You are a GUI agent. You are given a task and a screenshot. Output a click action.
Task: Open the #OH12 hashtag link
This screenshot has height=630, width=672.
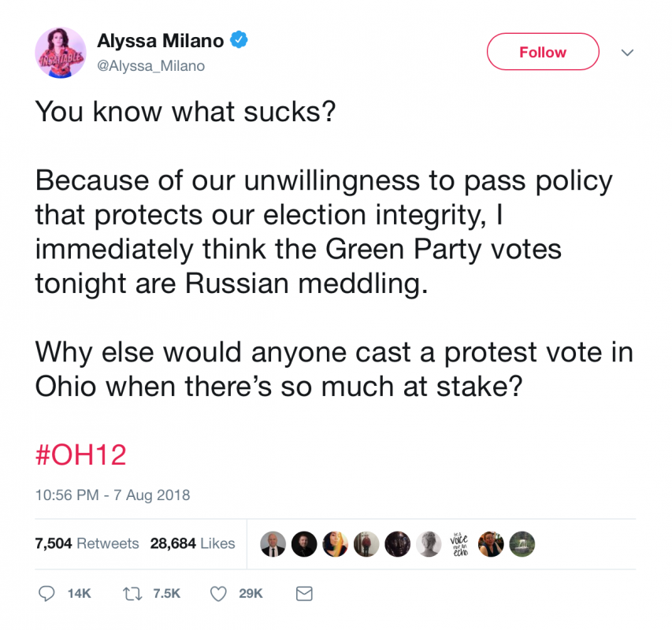click(x=80, y=455)
